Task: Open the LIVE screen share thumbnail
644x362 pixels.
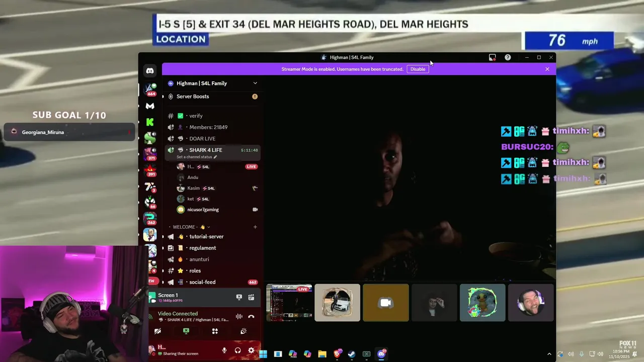Action: (289, 303)
